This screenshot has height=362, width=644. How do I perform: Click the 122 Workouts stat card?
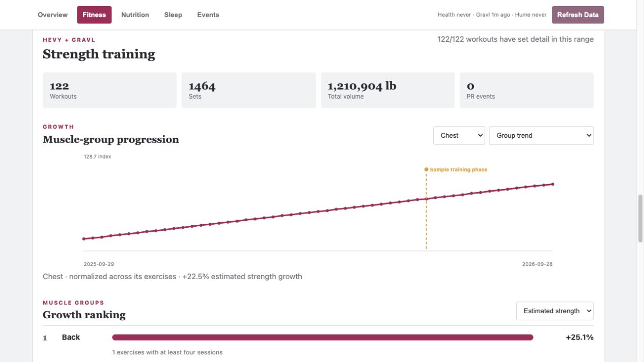pyautogui.click(x=109, y=90)
